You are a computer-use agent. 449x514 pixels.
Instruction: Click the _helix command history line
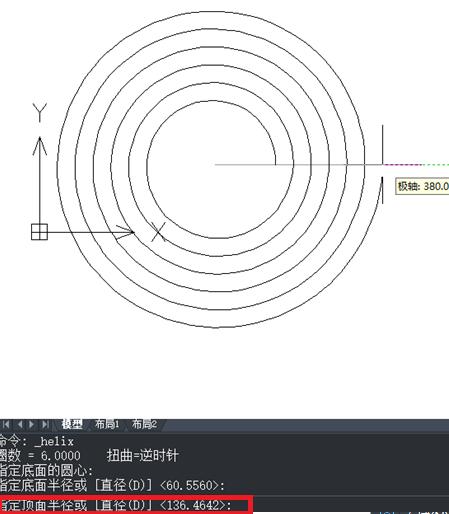click(37, 442)
